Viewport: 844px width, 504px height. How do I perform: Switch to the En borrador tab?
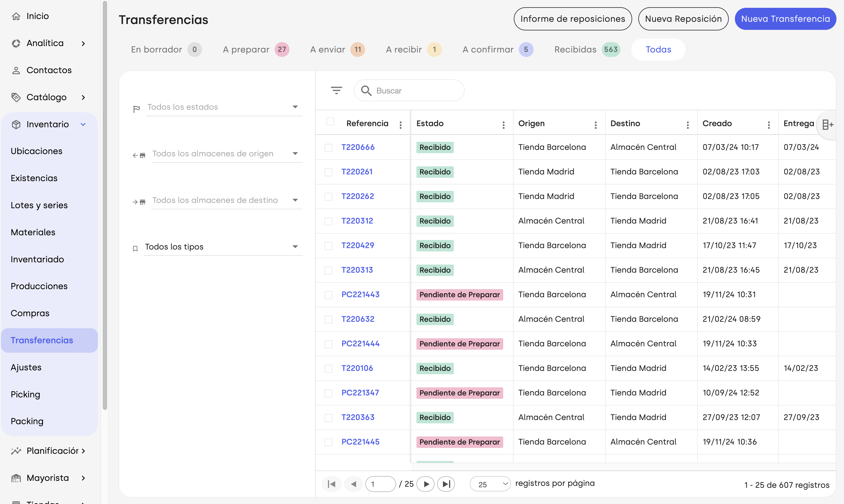(x=166, y=50)
